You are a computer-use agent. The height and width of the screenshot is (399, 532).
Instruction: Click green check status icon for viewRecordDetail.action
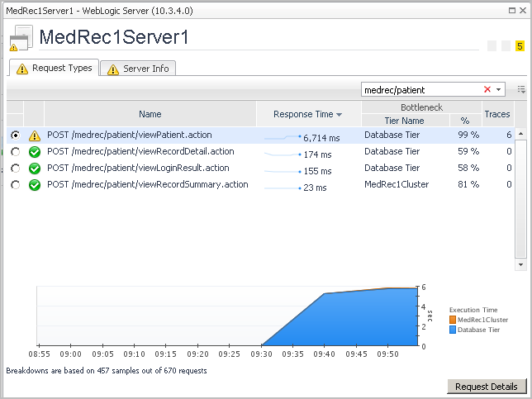point(34,152)
